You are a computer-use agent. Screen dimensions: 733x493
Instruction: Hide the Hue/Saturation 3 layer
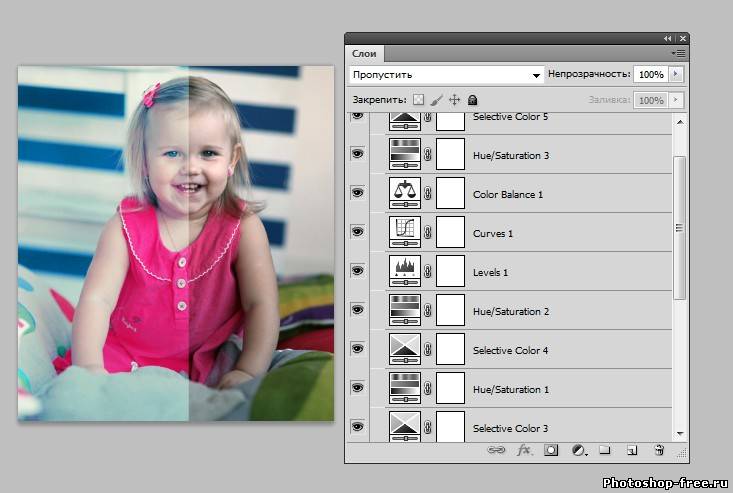(358, 155)
